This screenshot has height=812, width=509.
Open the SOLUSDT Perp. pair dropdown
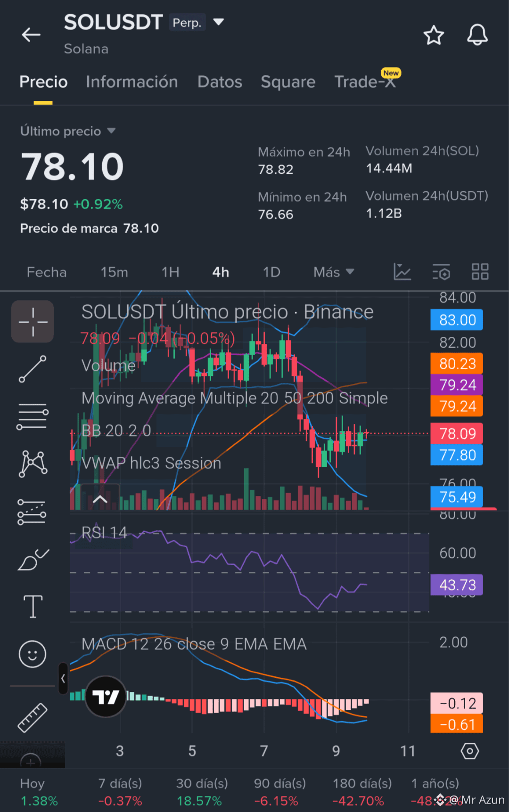(x=218, y=22)
